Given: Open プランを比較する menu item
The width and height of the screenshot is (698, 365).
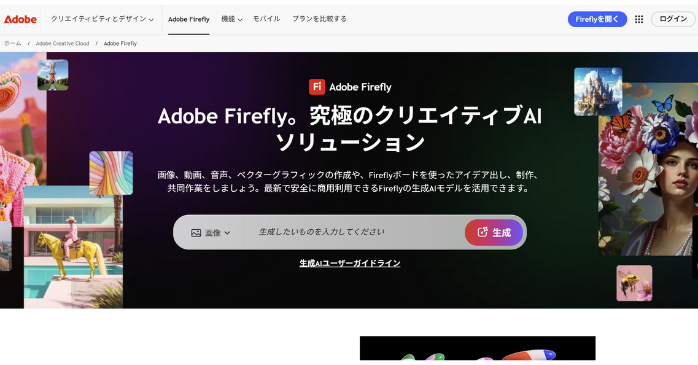Looking at the screenshot, I should (x=319, y=19).
